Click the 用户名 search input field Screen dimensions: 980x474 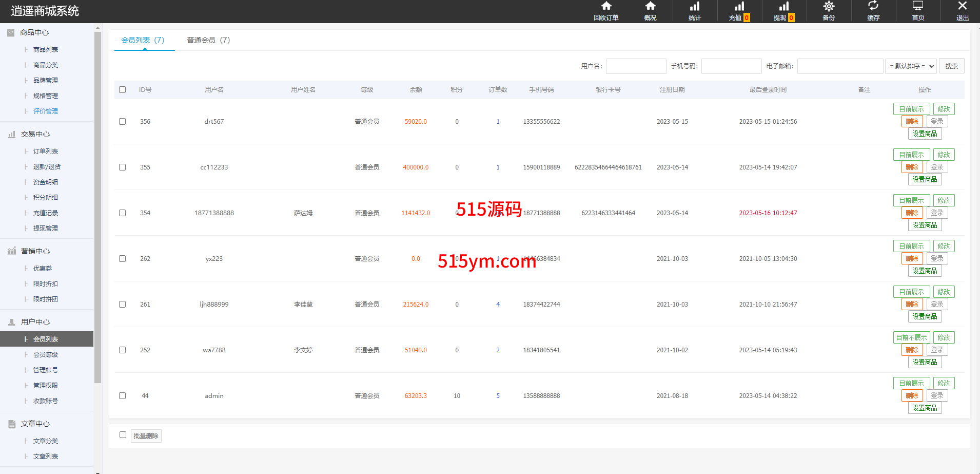pos(636,66)
